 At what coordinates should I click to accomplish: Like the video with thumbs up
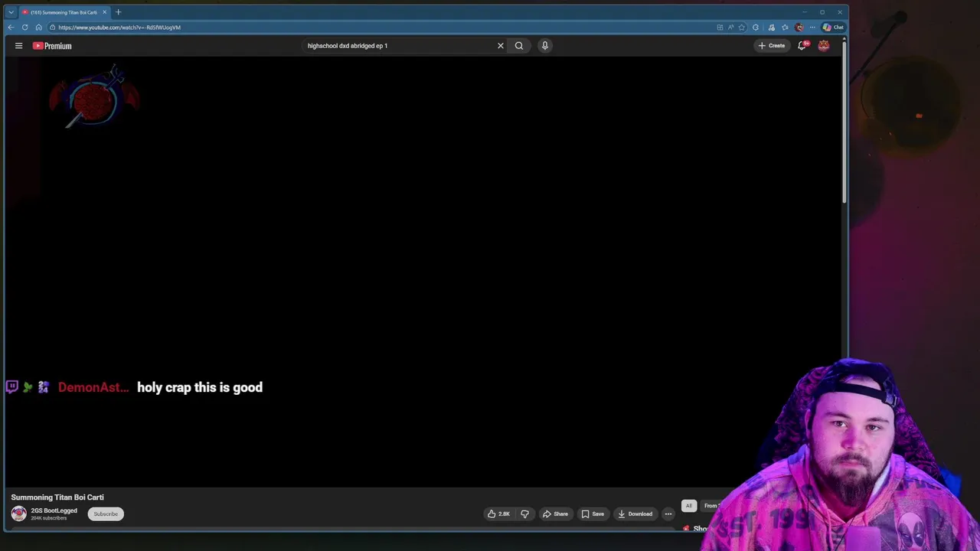coord(498,514)
